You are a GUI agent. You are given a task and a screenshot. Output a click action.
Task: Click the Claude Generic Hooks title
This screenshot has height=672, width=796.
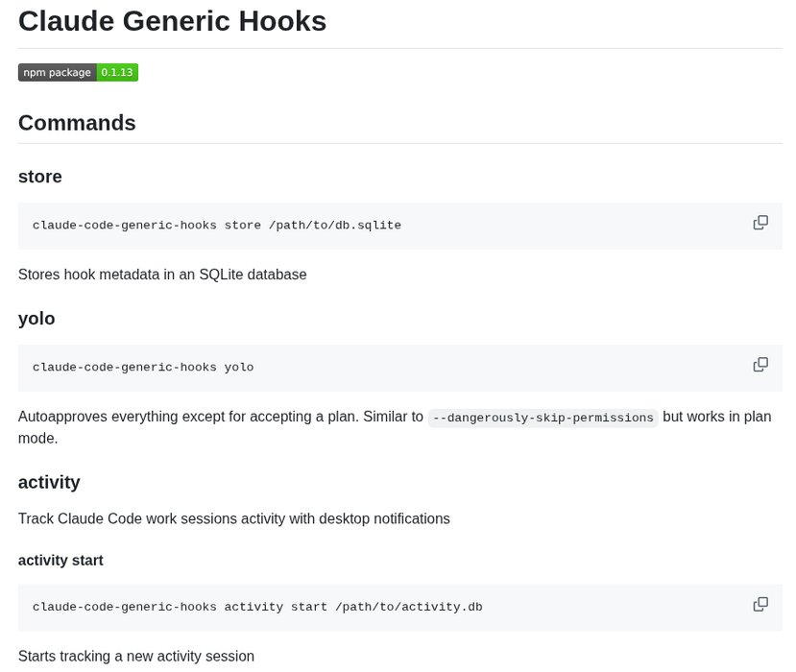(172, 21)
